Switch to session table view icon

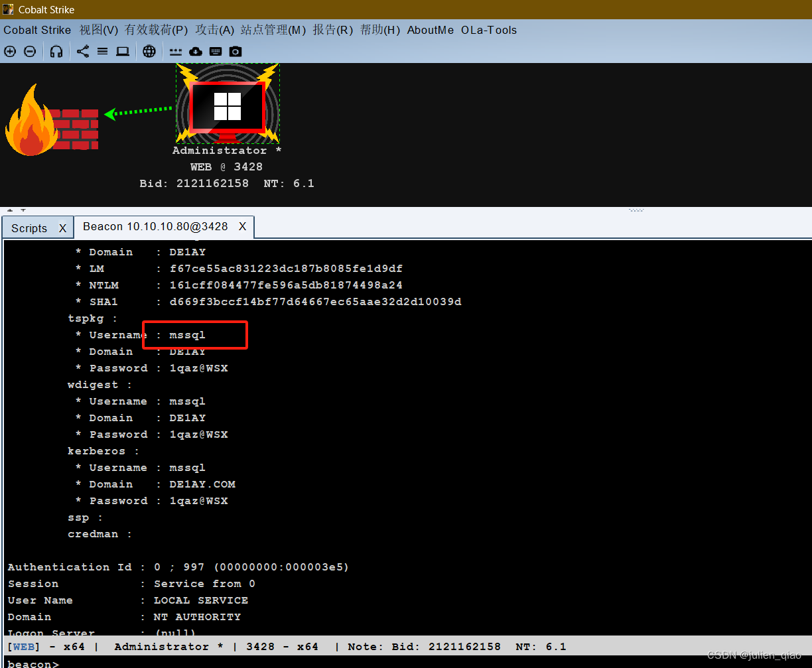pyautogui.click(x=102, y=51)
